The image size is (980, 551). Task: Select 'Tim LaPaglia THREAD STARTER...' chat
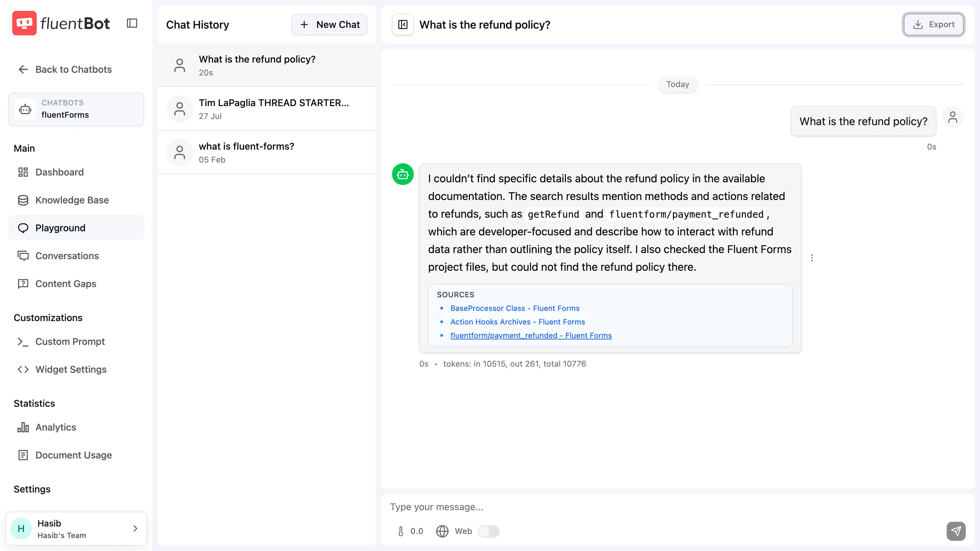coord(267,109)
